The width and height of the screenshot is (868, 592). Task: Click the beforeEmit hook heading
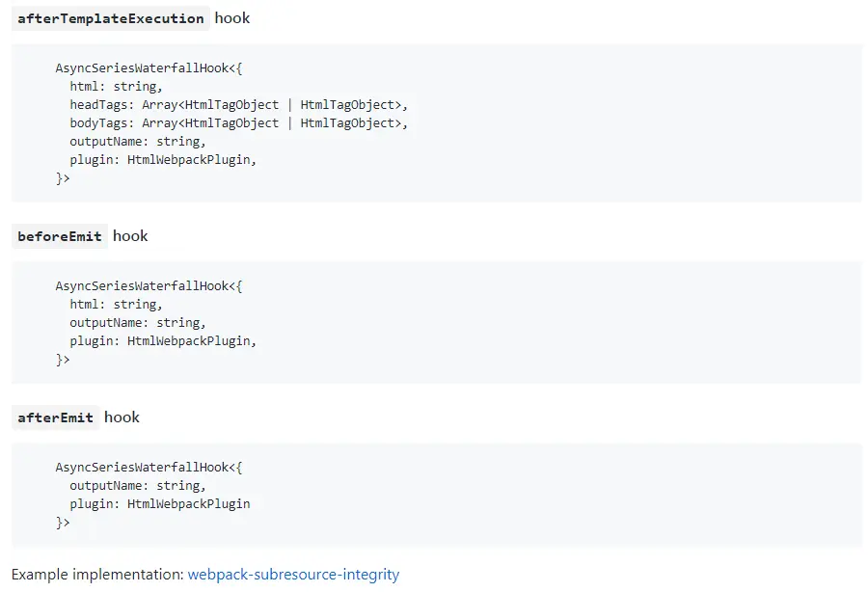(x=60, y=236)
